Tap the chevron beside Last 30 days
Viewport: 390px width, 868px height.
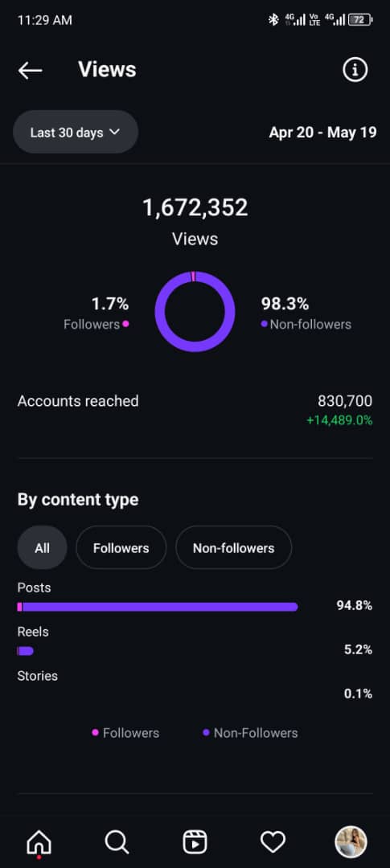click(115, 133)
